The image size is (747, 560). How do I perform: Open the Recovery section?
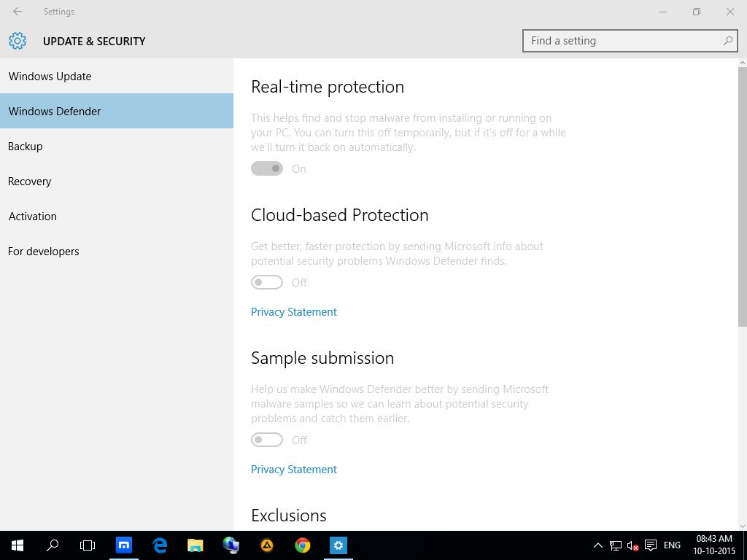[x=117, y=181]
